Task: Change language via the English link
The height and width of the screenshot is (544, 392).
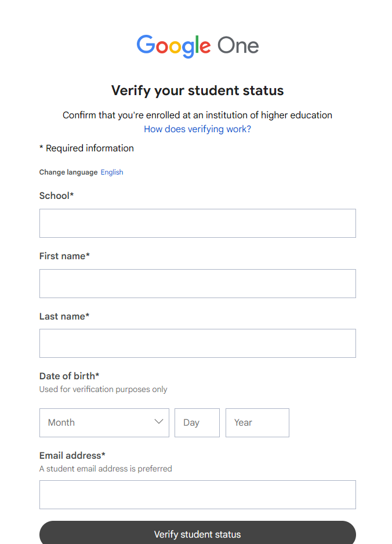Action: 112,172
